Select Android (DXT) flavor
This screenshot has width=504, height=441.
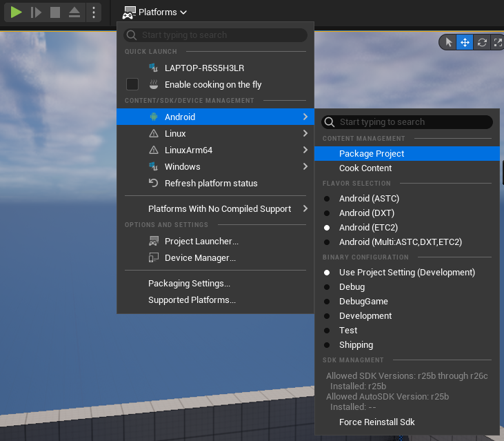pos(407,213)
